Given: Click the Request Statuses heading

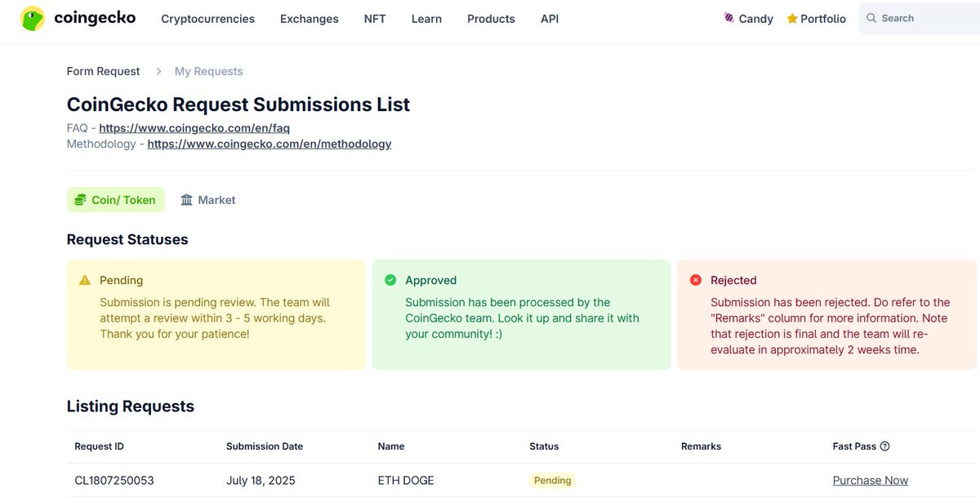Looking at the screenshot, I should (127, 240).
